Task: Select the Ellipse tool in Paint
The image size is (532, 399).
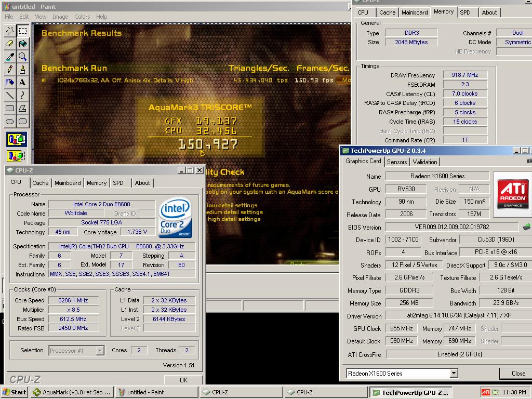Action: click(10, 121)
